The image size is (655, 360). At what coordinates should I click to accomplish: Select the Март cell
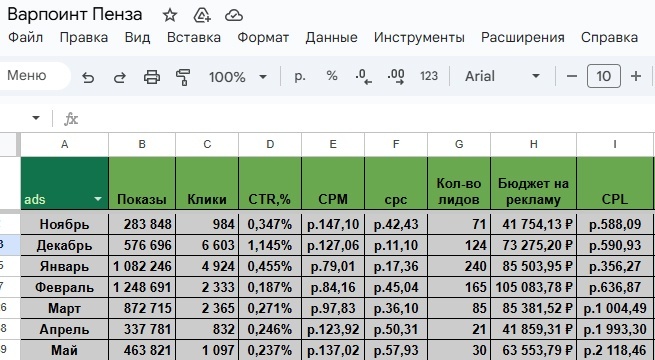[64, 308]
